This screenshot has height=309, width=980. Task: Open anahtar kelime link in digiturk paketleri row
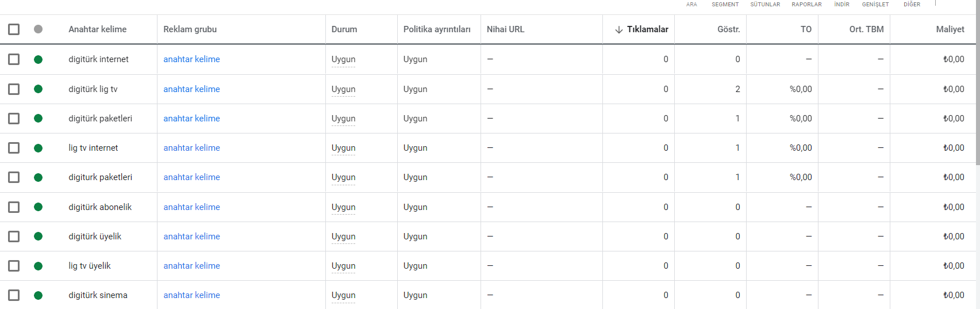point(191,177)
